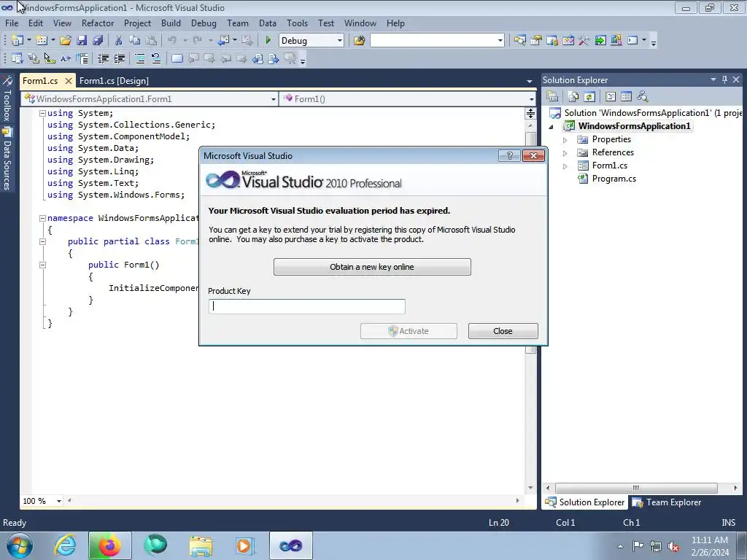This screenshot has height=560, width=747.
Task: Click the Obtain a new key online button
Action: pyautogui.click(x=372, y=267)
